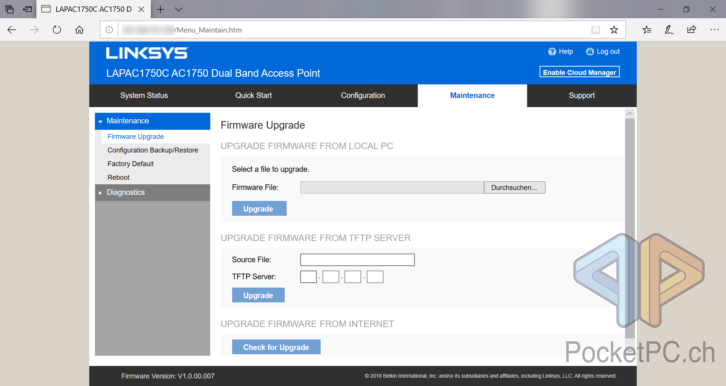Viewport: 726px width, 386px height.
Task: Open the favorites hub icon
Action: pyautogui.click(x=647, y=30)
